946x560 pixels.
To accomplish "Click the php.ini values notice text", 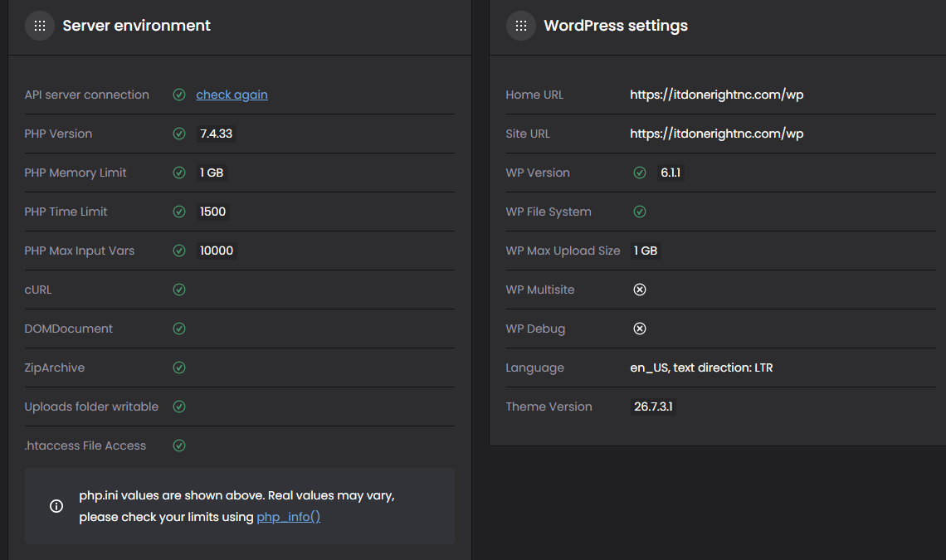I will [236, 506].
